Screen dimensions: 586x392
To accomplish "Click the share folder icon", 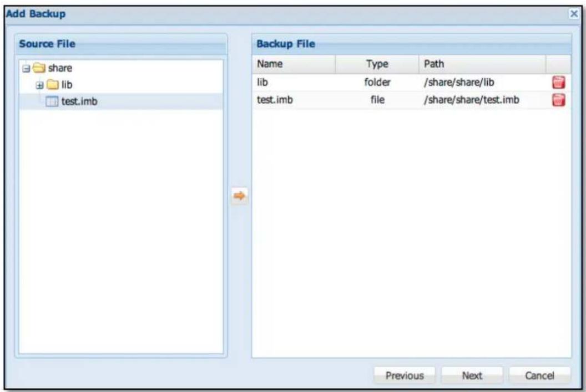I will pyautogui.click(x=39, y=68).
